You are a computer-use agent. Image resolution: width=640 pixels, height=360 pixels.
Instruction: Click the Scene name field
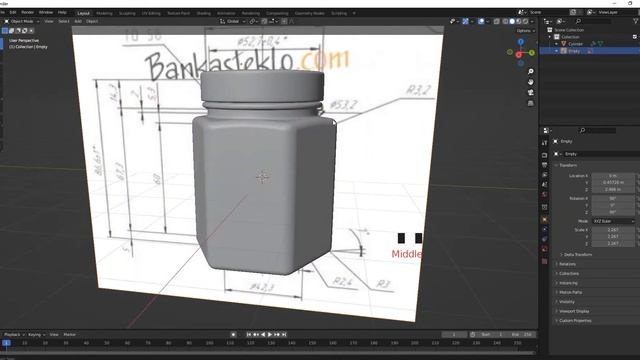click(548, 12)
